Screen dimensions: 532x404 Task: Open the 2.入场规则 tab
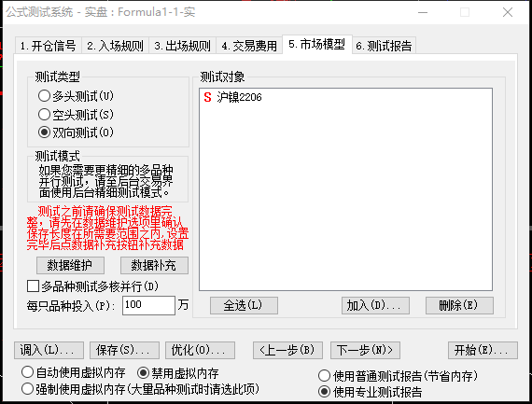tap(115, 46)
